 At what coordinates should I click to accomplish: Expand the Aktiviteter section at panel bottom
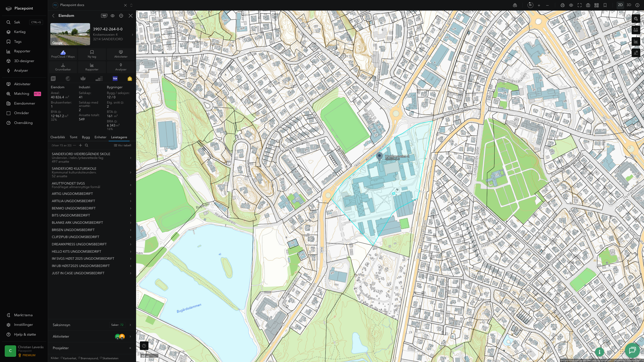92,336
